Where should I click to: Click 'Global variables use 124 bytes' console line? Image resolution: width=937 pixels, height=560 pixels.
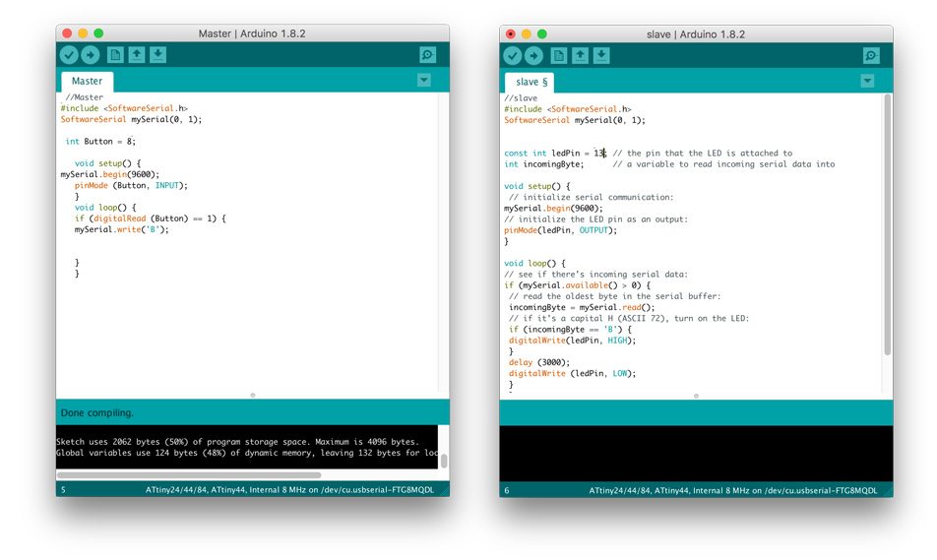247,453
